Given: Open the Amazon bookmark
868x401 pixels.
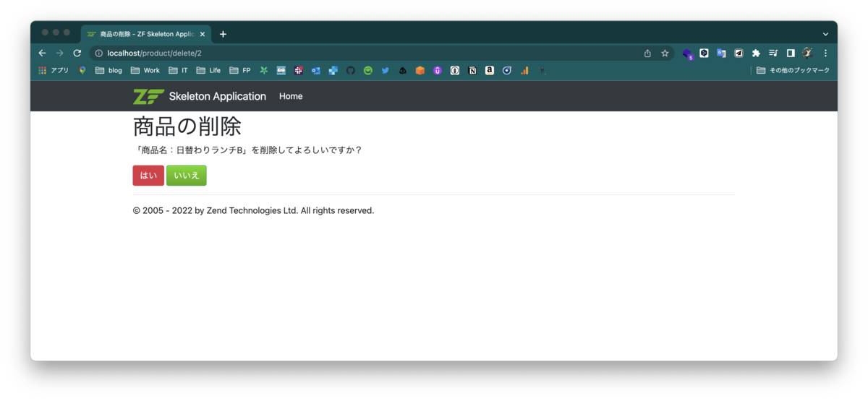Looking at the screenshot, I should point(490,70).
